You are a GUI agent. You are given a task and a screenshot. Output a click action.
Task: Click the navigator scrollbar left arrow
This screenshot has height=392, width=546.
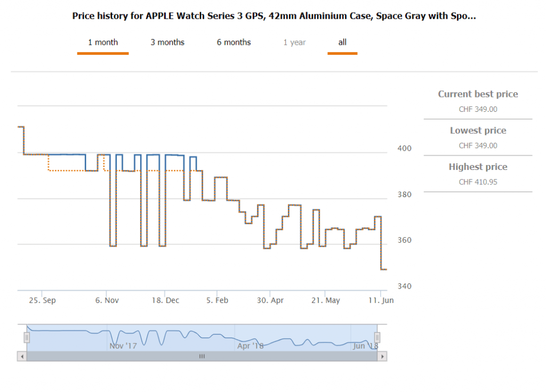pos(22,356)
